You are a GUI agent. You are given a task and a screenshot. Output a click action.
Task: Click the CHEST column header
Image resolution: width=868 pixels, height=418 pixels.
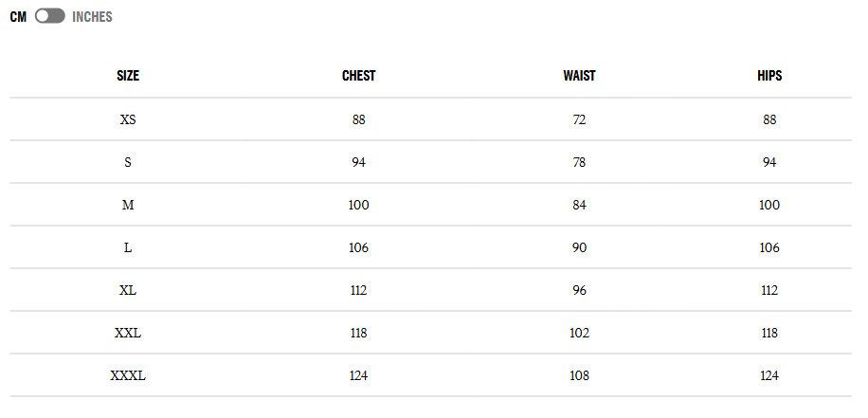358,76
